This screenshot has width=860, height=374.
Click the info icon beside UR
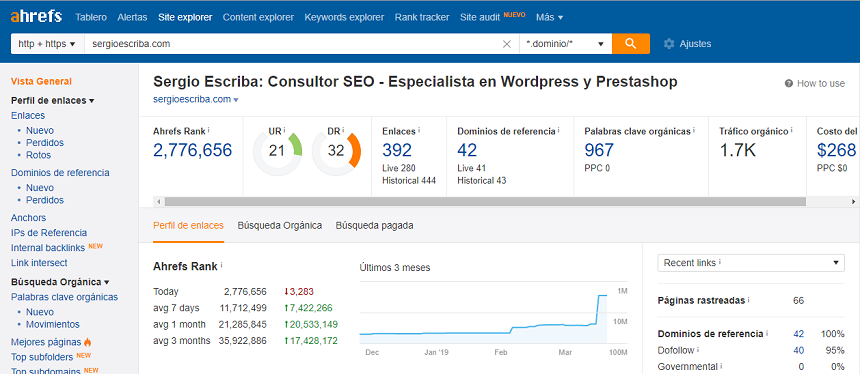[285, 130]
